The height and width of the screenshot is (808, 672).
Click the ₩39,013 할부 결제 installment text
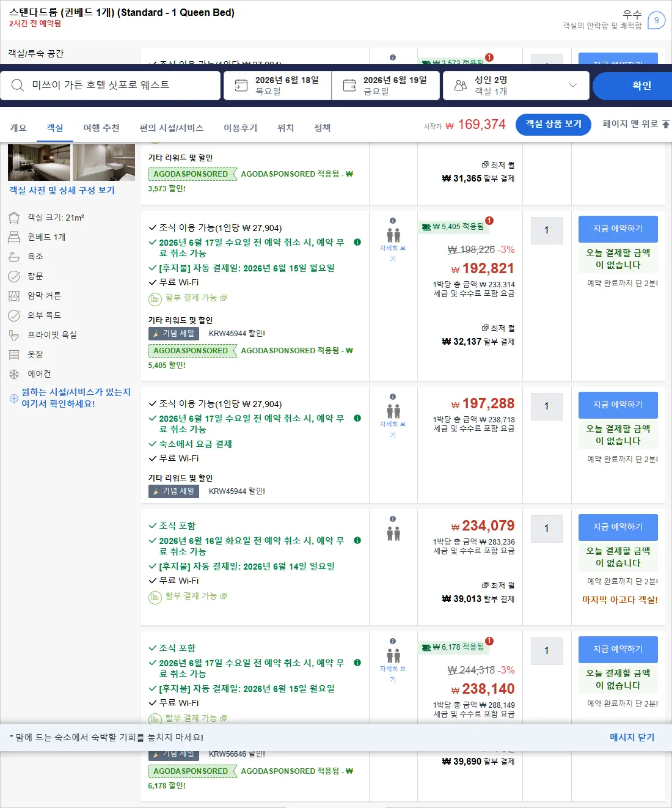click(478, 599)
